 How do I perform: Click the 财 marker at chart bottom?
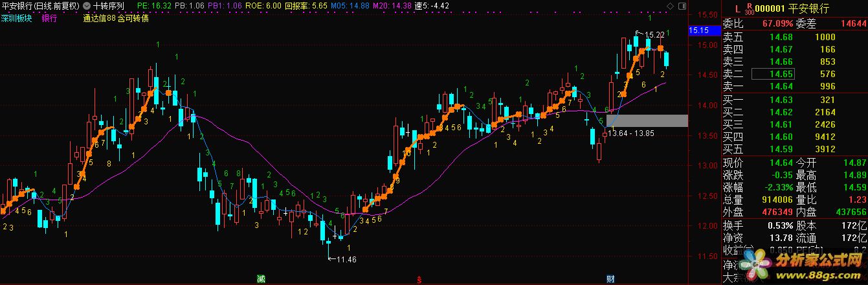(x=610, y=279)
